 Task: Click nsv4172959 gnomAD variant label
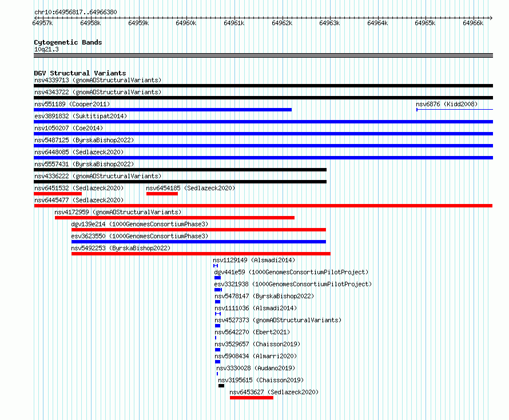coord(118,212)
